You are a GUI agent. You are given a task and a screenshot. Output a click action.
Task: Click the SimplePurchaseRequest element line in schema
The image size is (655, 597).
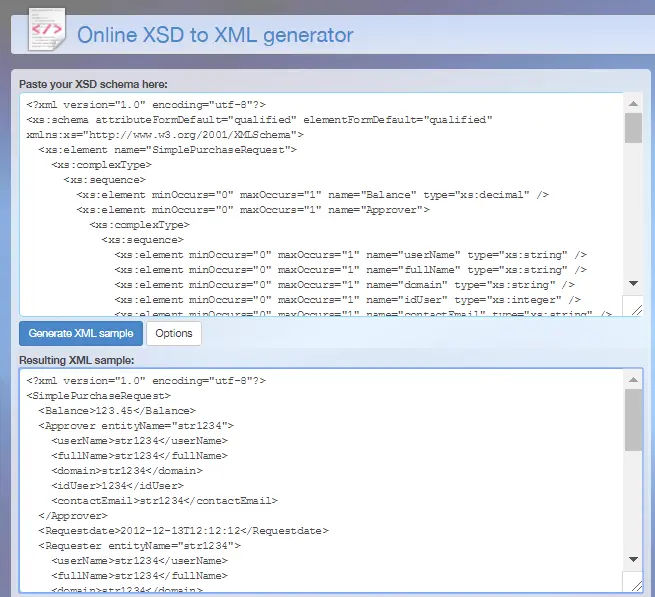[x=168, y=150]
